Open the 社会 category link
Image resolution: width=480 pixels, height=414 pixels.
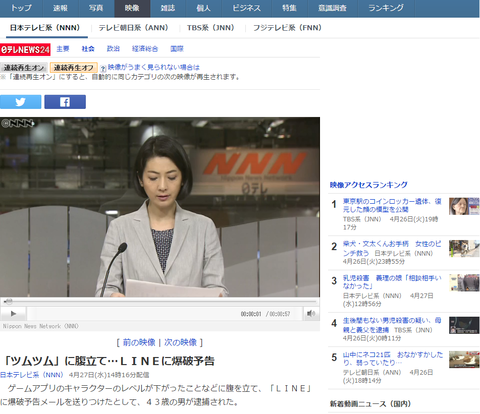(x=88, y=49)
